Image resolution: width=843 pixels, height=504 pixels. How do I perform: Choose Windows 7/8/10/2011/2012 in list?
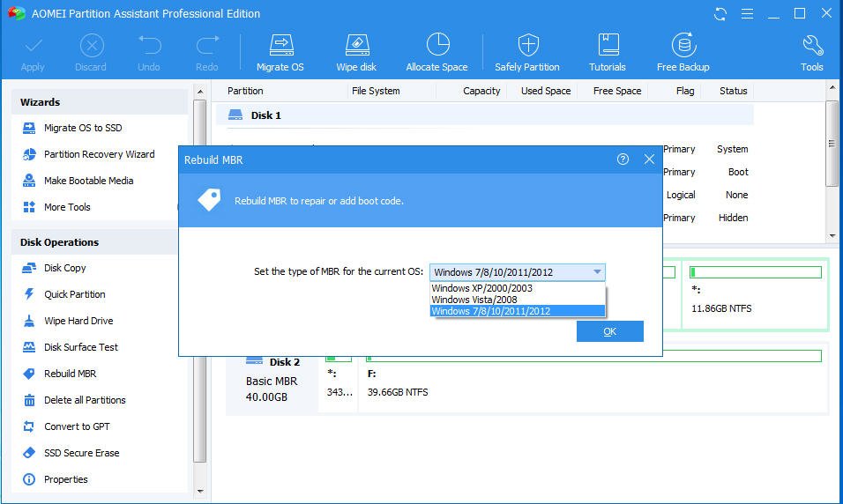(x=518, y=310)
